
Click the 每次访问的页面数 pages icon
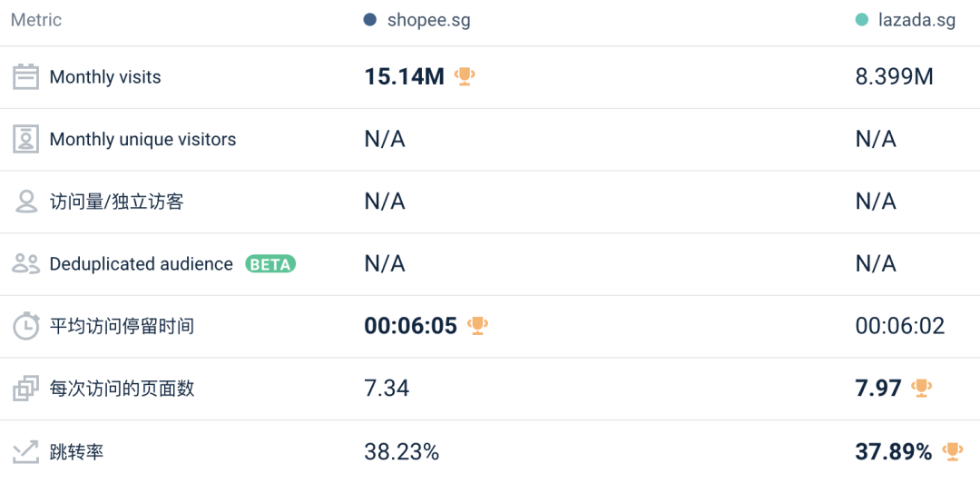point(26,389)
